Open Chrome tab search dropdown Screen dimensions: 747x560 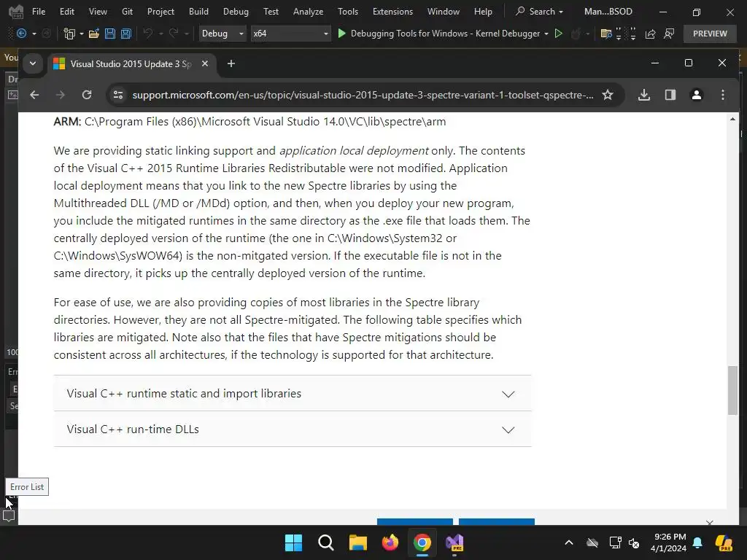coord(33,63)
